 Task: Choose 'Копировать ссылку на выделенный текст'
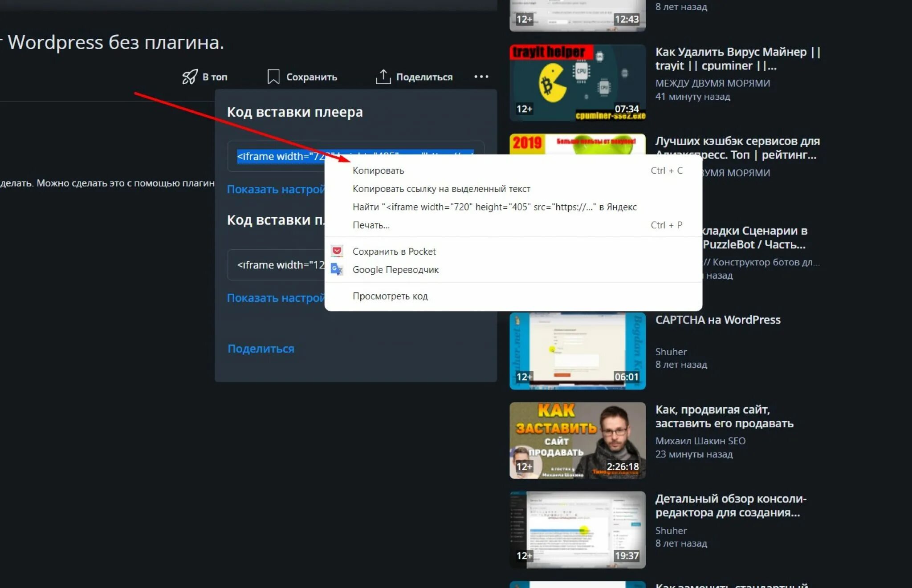[441, 189]
